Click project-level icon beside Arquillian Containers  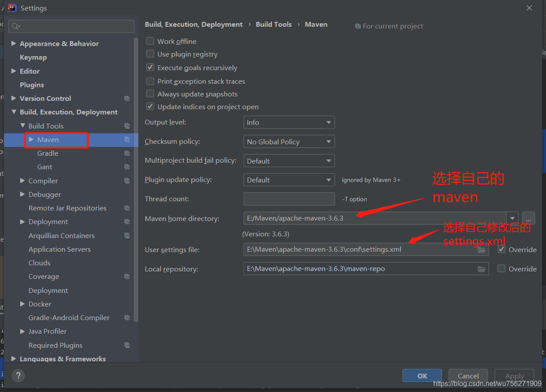coord(127,235)
